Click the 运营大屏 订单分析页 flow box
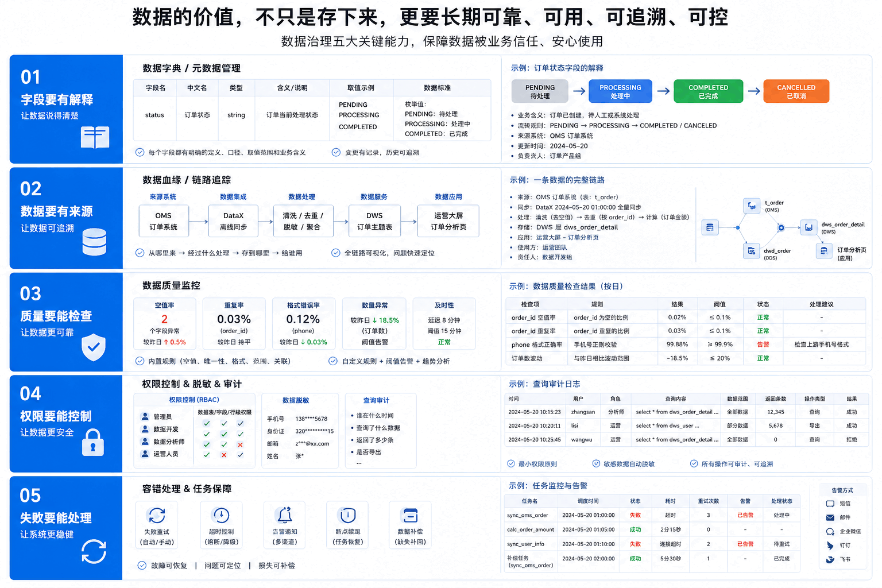Image resolution: width=882 pixels, height=588 pixels. click(448, 221)
